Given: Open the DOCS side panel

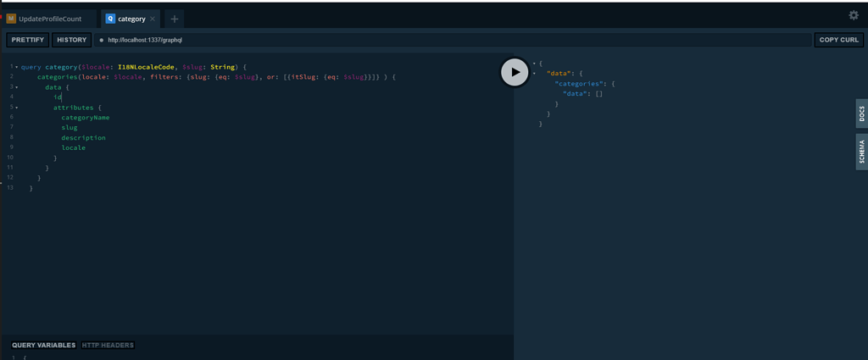Looking at the screenshot, I should click(861, 114).
